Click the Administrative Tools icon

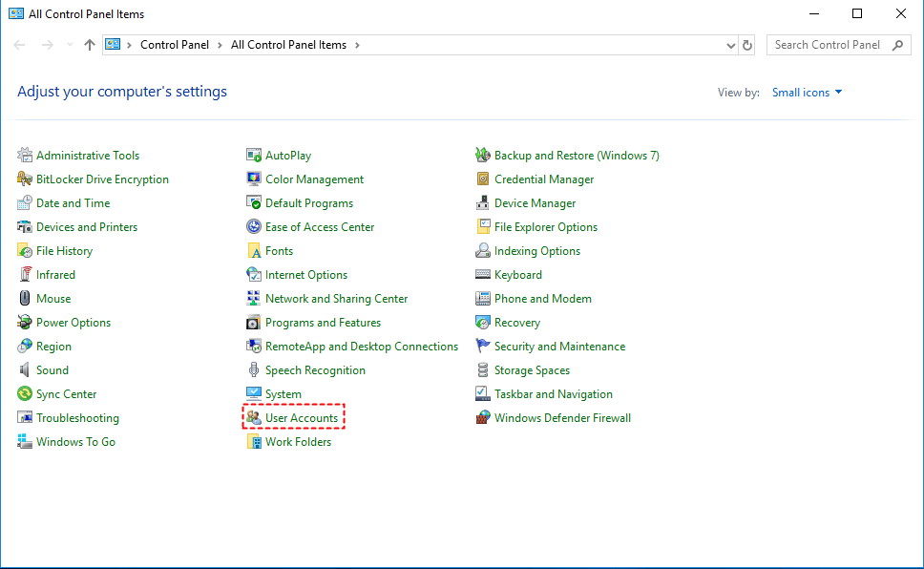(25, 155)
